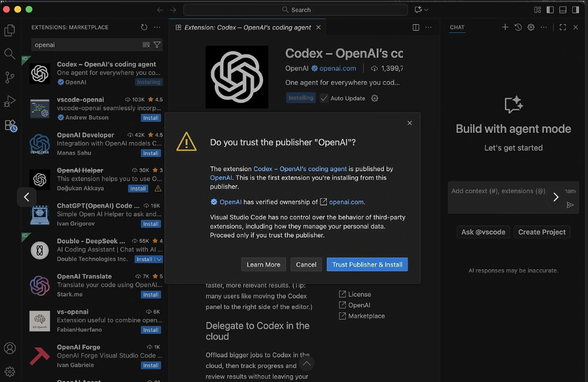This screenshot has width=588, height=382.
Task: Open the Search view in activity bar
Action: tap(10, 54)
